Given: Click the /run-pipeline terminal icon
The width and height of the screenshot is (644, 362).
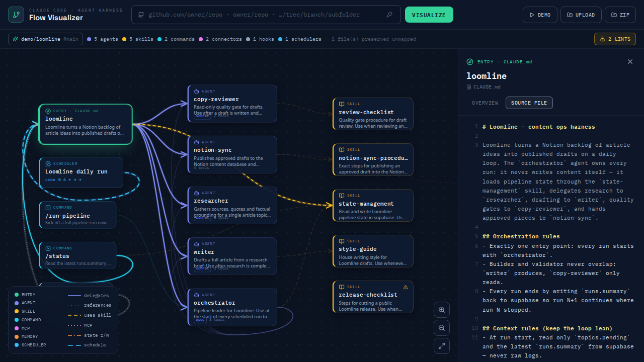Looking at the screenshot, I should [x=48, y=207].
